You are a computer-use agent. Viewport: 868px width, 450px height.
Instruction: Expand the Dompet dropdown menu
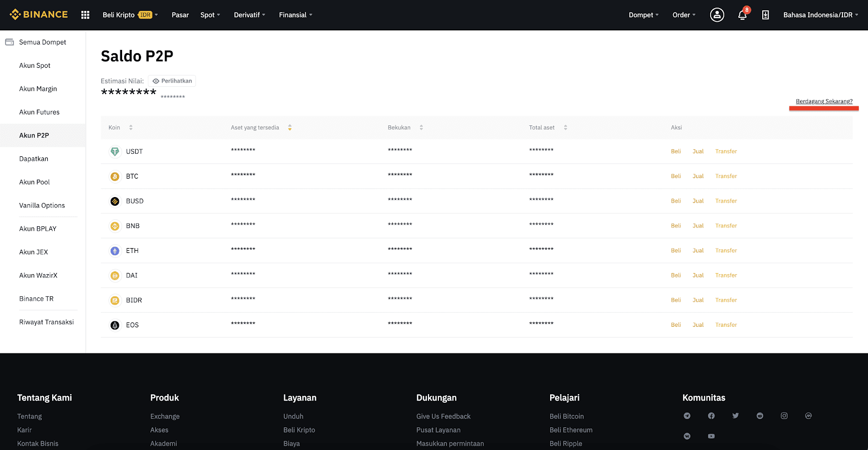click(644, 15)
